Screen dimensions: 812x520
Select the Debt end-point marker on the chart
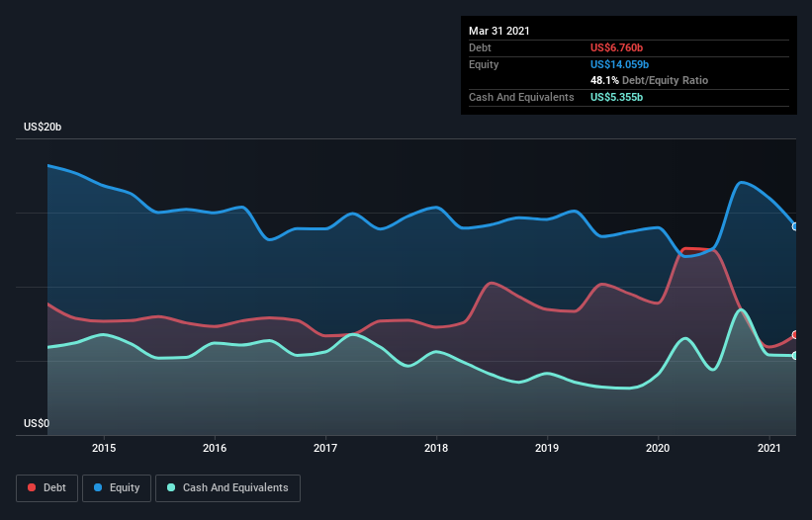tap(795, 335)
